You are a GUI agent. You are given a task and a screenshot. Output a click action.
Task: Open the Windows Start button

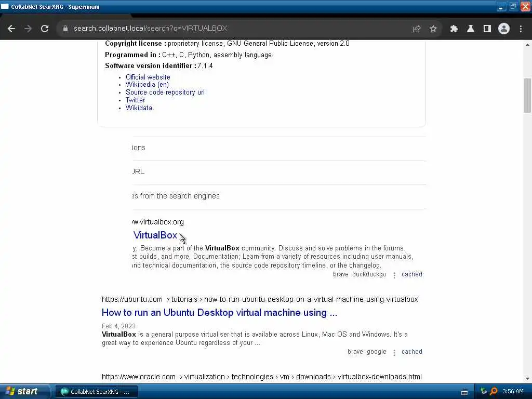pos(25,392)
